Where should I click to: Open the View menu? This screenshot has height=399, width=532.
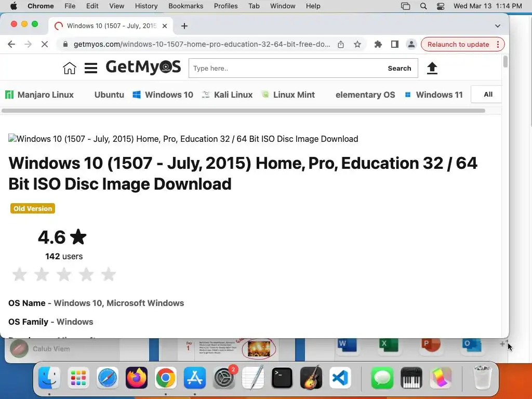pyautogui.click(x=117, y=6)
